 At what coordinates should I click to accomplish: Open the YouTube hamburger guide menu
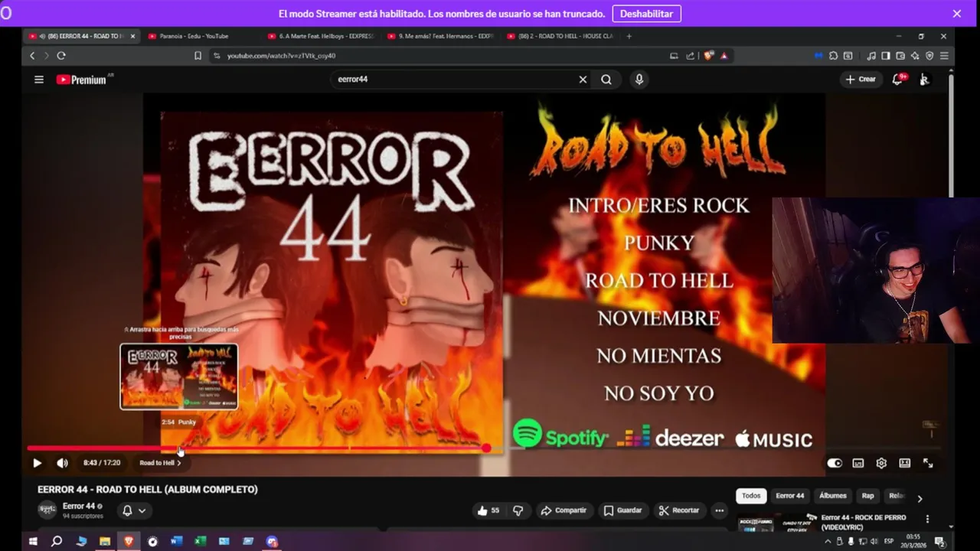pyautogui.click(x=39, y=80)
